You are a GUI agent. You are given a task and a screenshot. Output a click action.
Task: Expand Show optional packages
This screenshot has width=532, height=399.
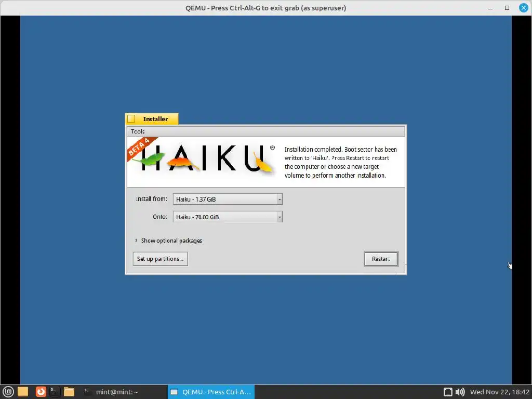pyautogui.click(x=169, y=241)
